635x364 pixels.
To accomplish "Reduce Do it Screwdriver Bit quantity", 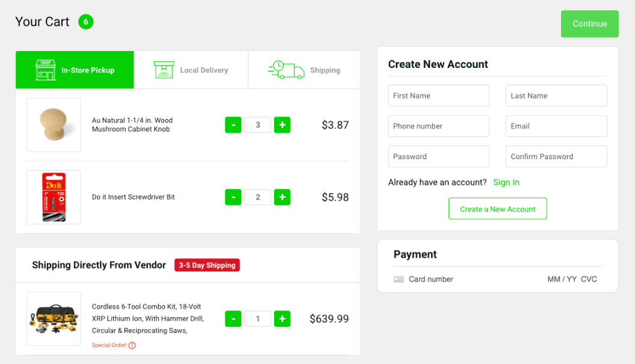I will [233, 197].
